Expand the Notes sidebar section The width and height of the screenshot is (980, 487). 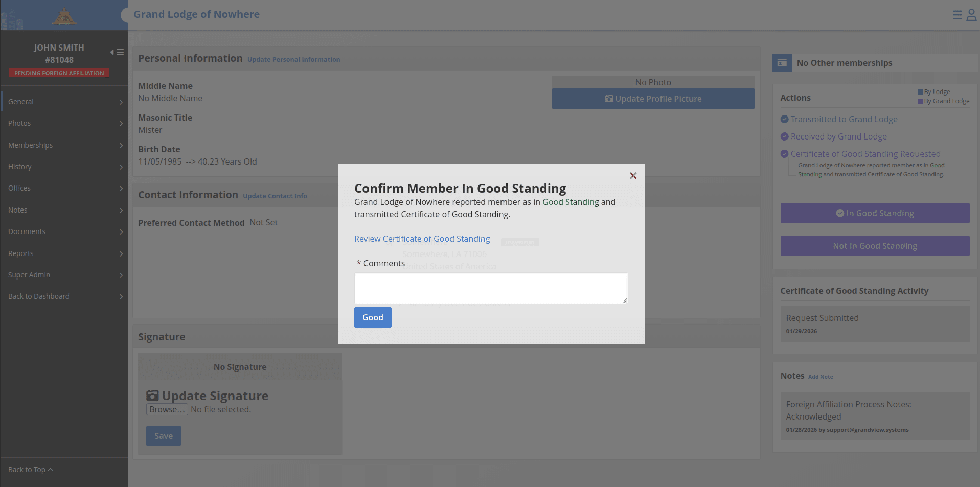[x=64, y=210]
